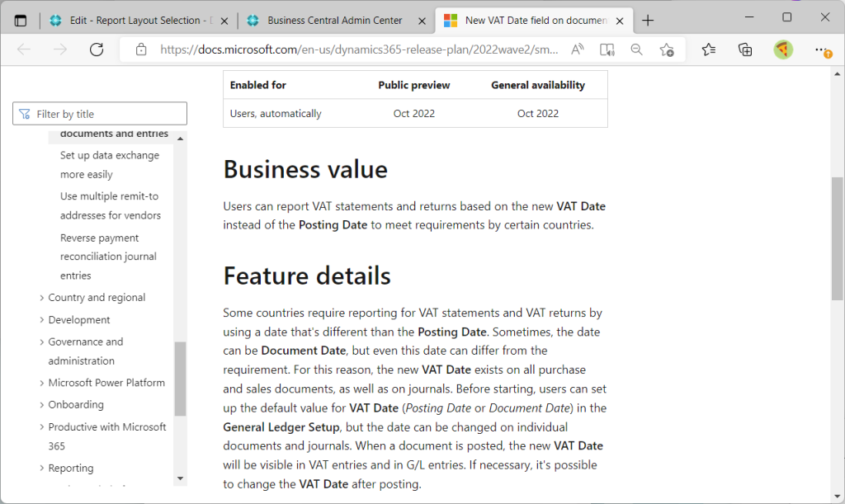Click the 'Enabled for' column header
This screenshot has width=845, height=504.
pos(257,85)
